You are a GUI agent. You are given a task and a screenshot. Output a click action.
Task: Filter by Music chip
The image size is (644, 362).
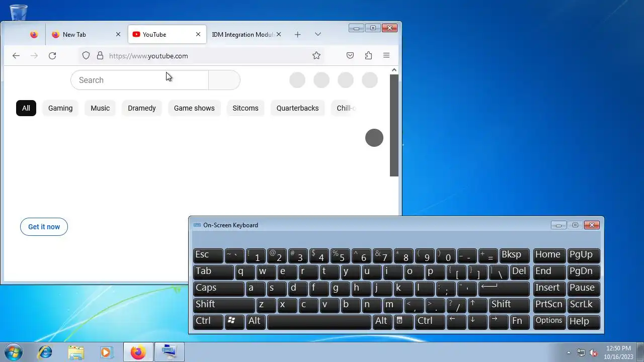pos(100,108)
